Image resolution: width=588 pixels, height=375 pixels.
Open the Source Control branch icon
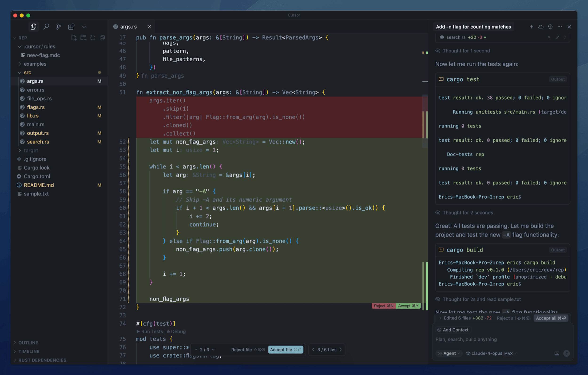[59, 26]
